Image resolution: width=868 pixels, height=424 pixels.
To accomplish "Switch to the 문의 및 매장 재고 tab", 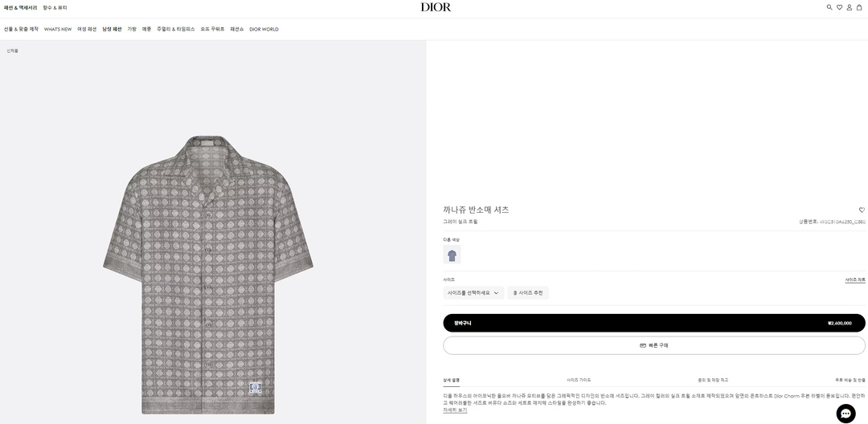I will pos(713,380).
